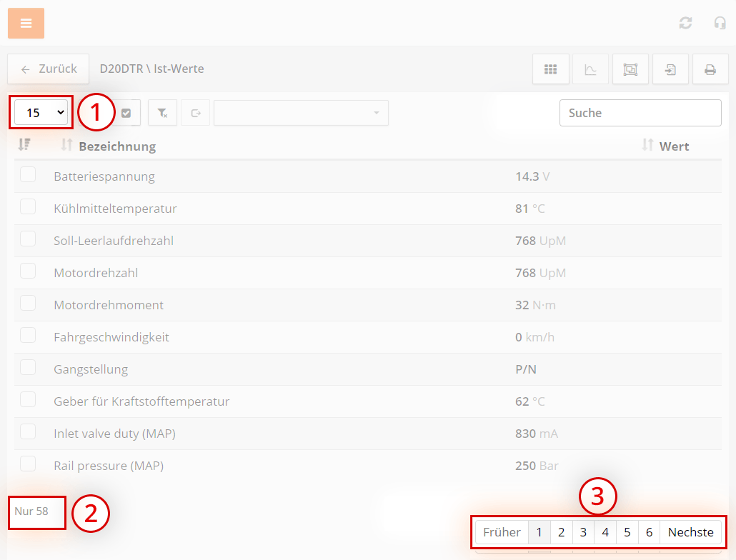Click into the Suche search field
736x560 pixels.
[x=640, y=113]
